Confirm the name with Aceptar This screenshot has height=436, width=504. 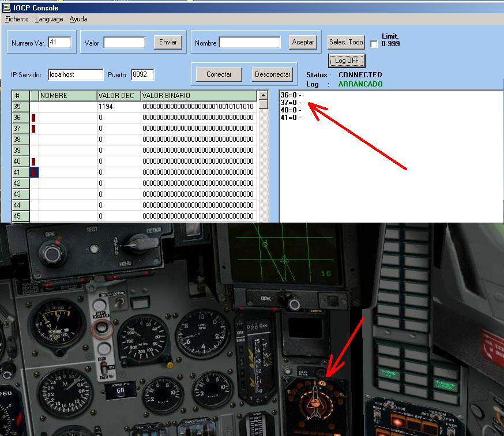[x=303, y=42]
